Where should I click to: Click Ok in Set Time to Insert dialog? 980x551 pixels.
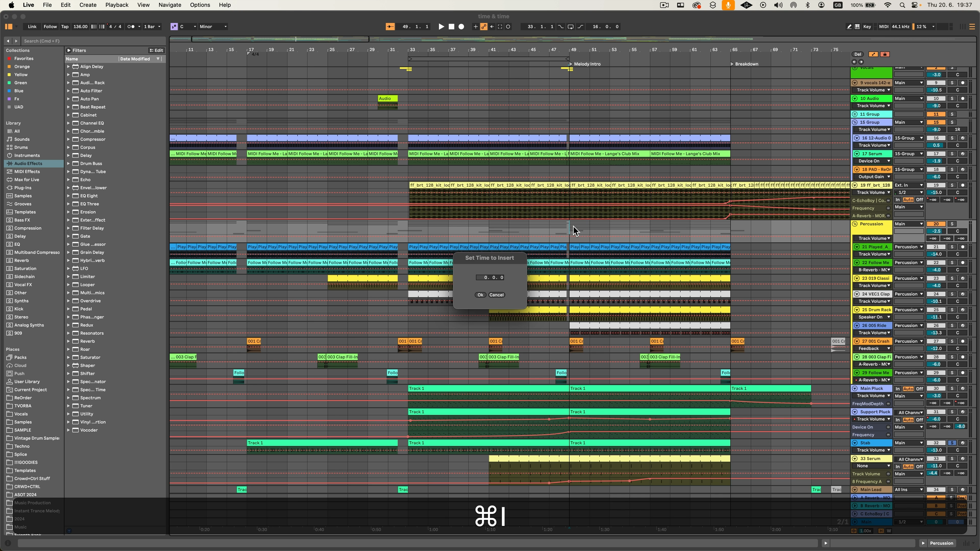[x=480, y=295]
